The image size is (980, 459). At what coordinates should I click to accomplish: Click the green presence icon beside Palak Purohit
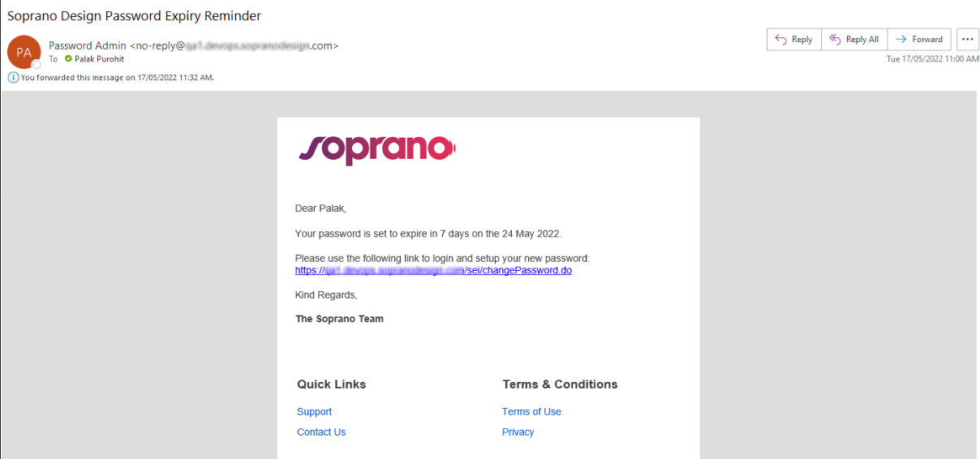pos(69,59)
